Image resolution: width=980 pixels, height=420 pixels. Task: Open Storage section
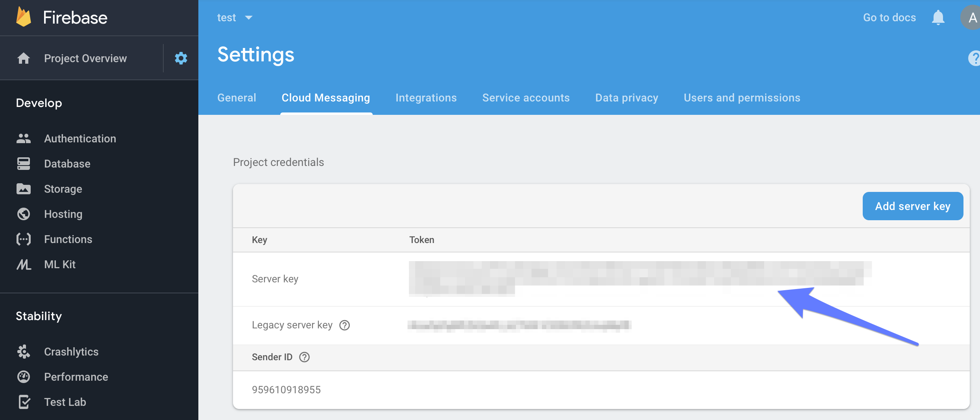pos(63,189)
